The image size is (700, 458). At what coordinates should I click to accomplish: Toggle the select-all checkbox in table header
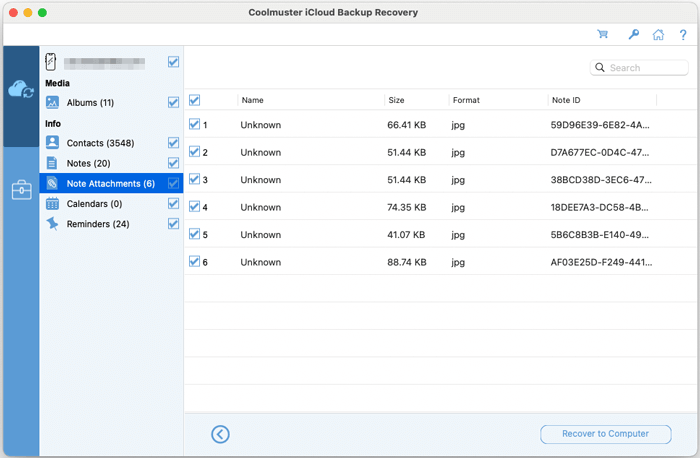pyautogui.click(x=194, y=100)
